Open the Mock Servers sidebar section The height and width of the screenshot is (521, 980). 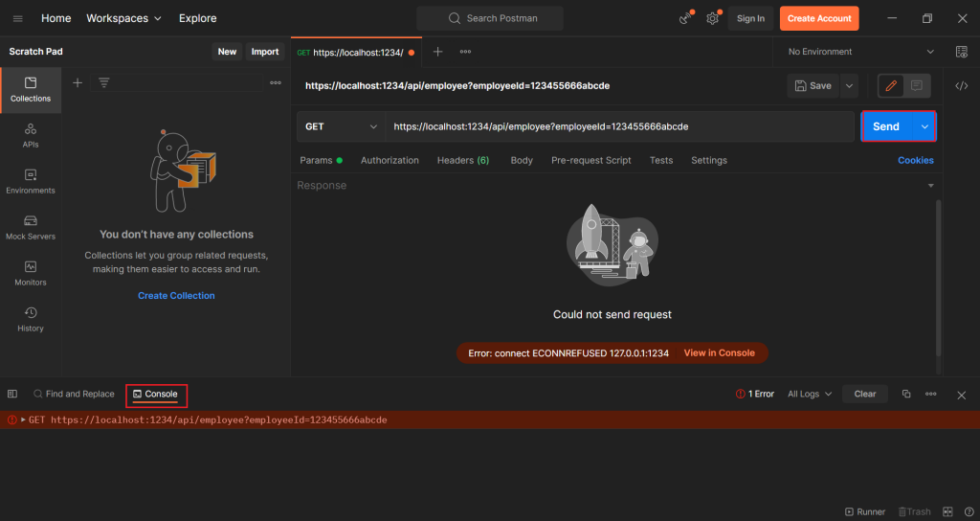(x=30, y=228)
